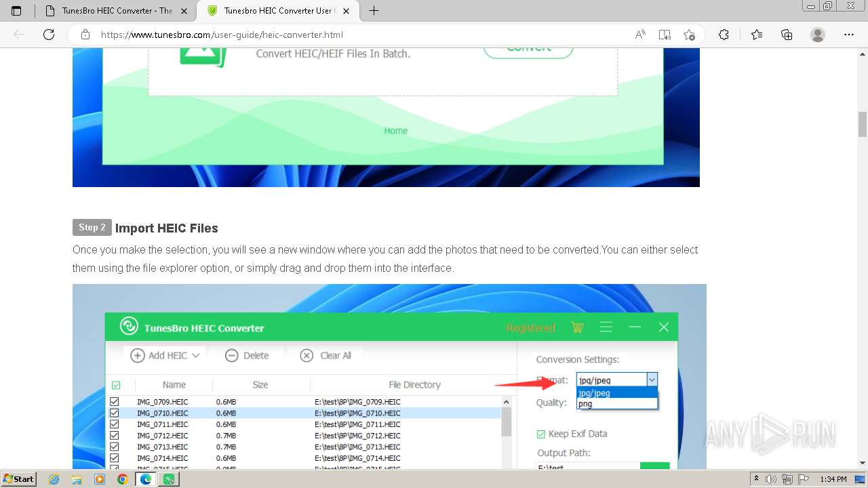
Task: Open the volume speaker tray icon
Action: (770, 479)
